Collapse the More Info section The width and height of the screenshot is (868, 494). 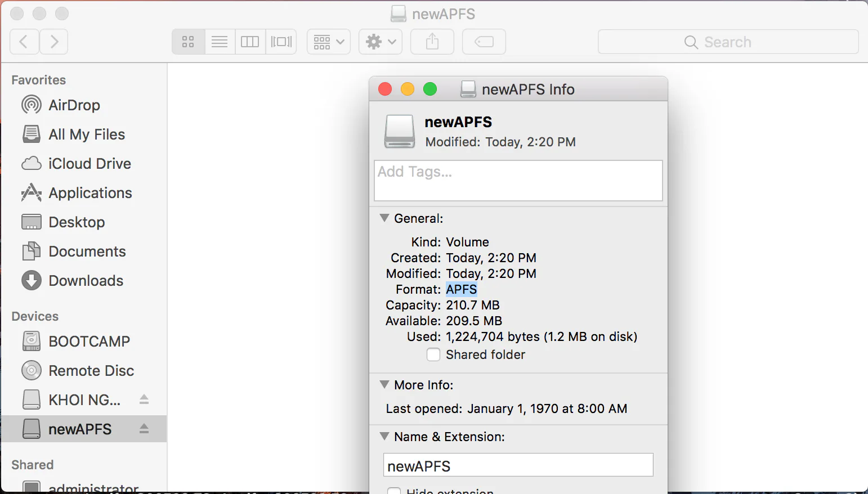tap(384, 385)
